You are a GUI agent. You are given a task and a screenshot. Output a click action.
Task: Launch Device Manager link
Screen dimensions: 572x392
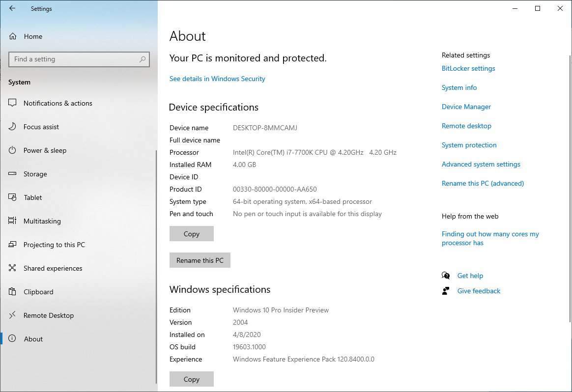[466, 107]
